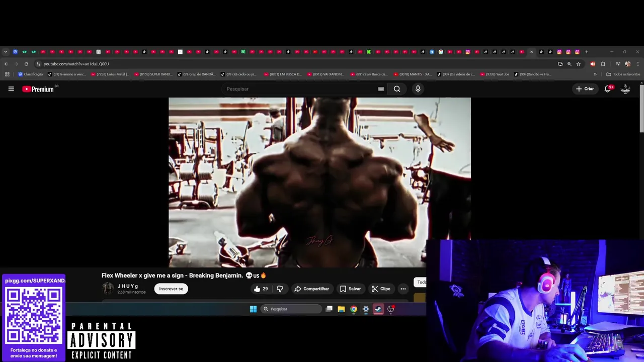
Task: Start voice search with microphone icon
Action: pyautogui.click(x=418, y=89)
